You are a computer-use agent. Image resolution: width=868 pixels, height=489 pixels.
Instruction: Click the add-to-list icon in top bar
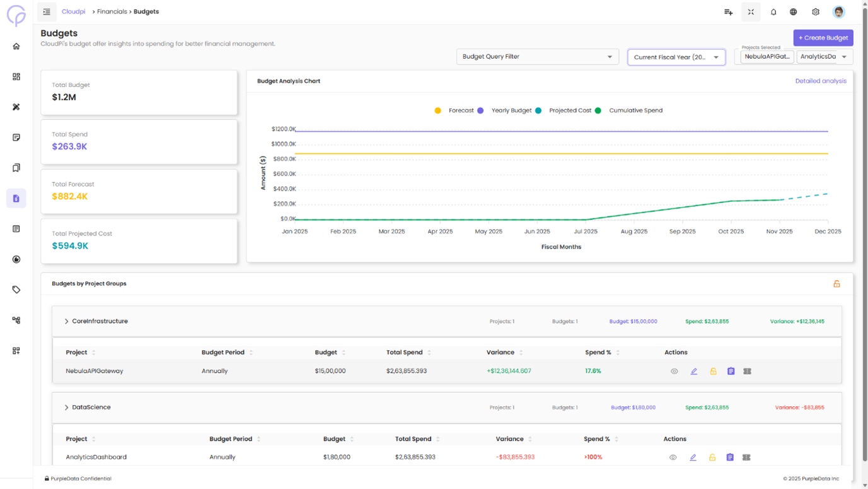pos(728,11)
